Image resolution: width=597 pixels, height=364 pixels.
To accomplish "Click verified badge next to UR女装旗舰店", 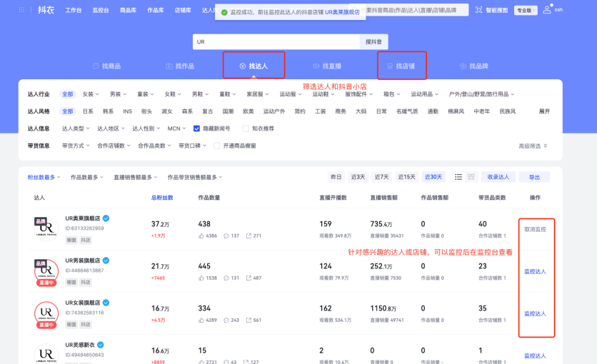I will click(106, 303).
